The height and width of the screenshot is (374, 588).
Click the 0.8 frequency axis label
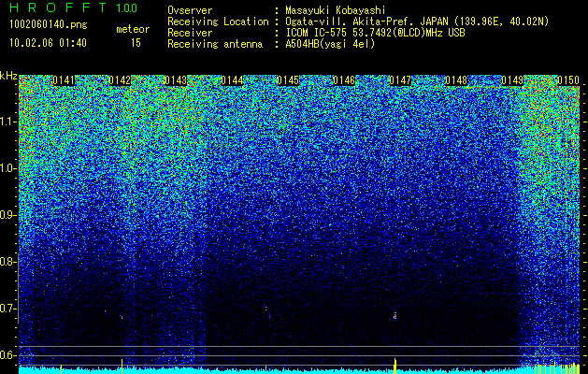coord(8,262)
